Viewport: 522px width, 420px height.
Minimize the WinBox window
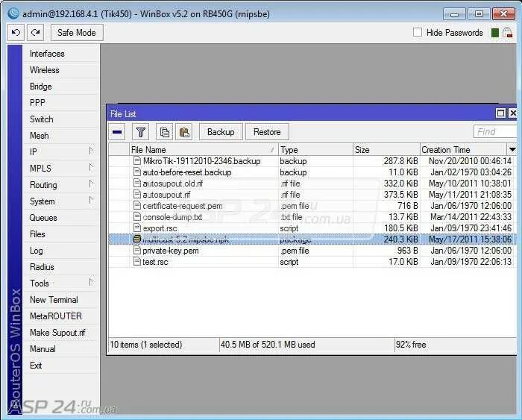[x=454, y=14]
